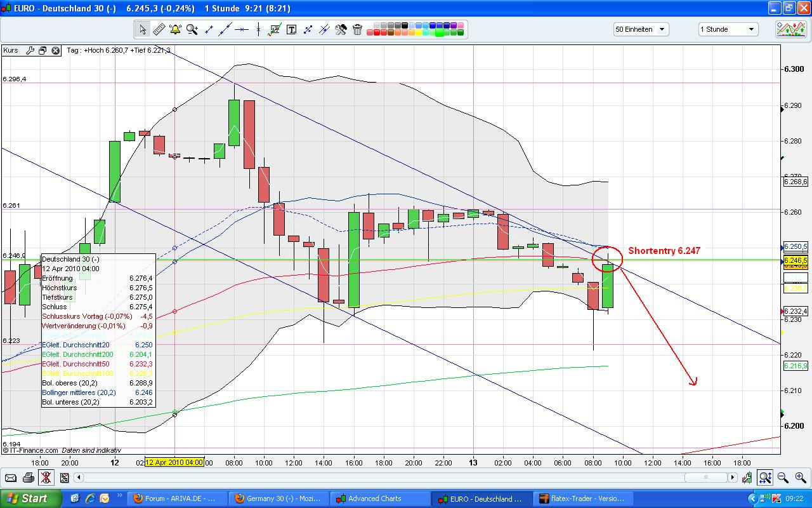812x508 pixels.
Task: Select the short line segment drawing tool
Action: point(208,29)
